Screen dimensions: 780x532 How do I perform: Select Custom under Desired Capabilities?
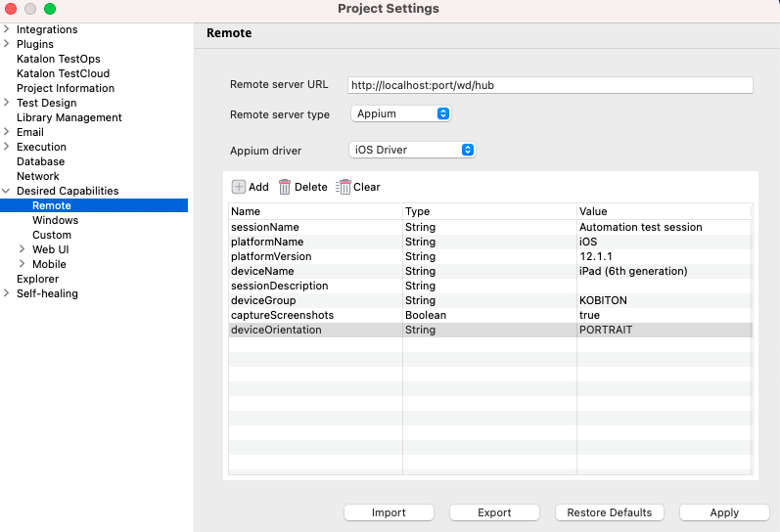tap(52, 235)
